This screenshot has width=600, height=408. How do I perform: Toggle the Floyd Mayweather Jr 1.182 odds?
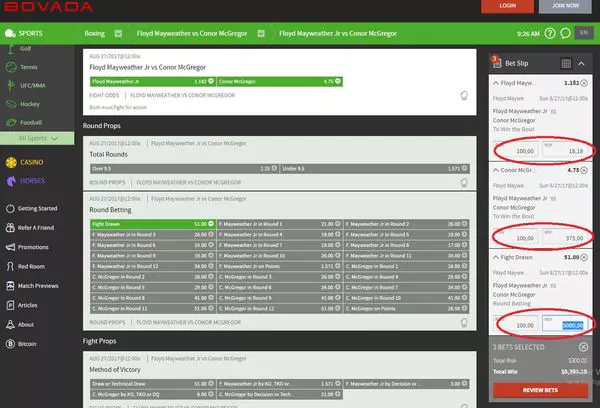point(153,82)
